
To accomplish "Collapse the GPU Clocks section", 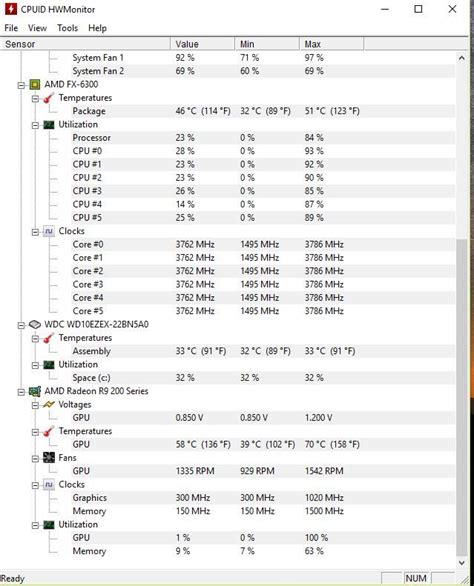I will [35, 485].
